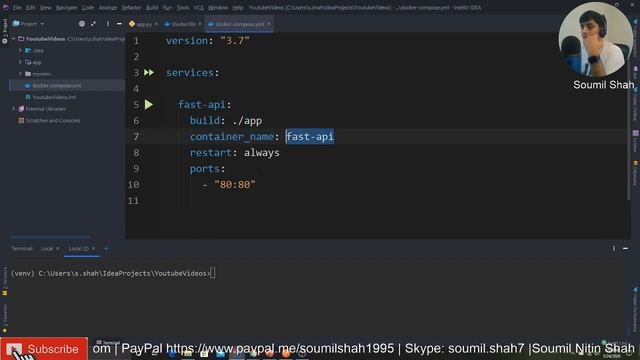
Task: Hide the terminal panel with minimize icon
Action: click(625, 248)
